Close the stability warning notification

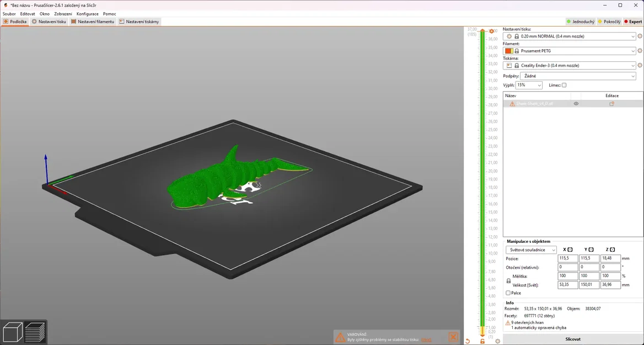[453, 337]
